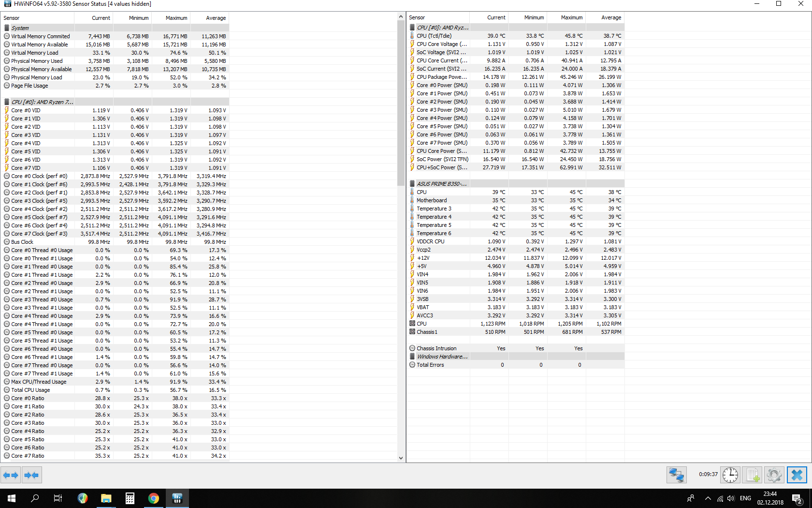Click the left pane scrollbar up arrow
Viewport: 812px width, 508px height.
point(401,16)
